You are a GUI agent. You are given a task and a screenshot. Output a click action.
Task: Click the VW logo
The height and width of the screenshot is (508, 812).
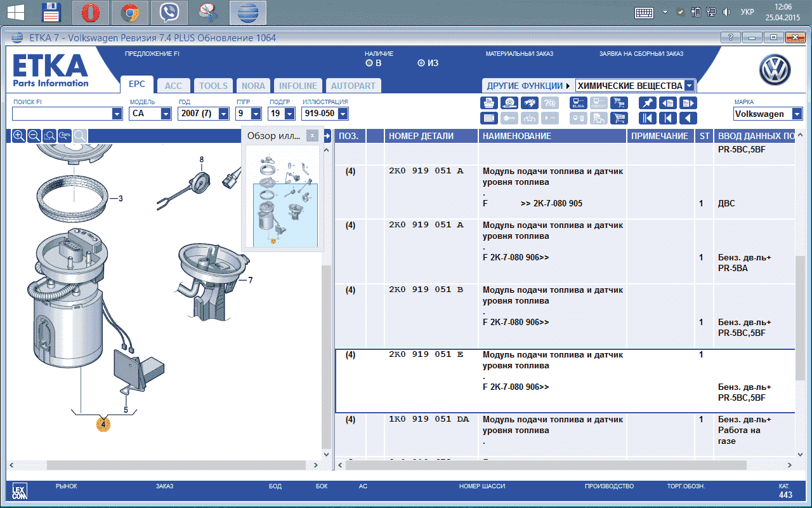[775, 70]
